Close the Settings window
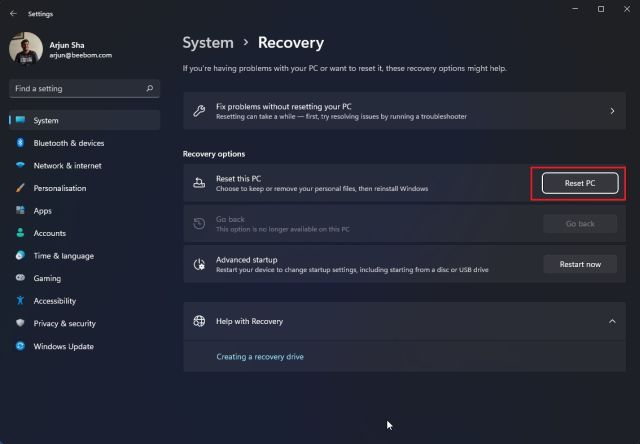This screenshot has height=444, width=640. 627,9
